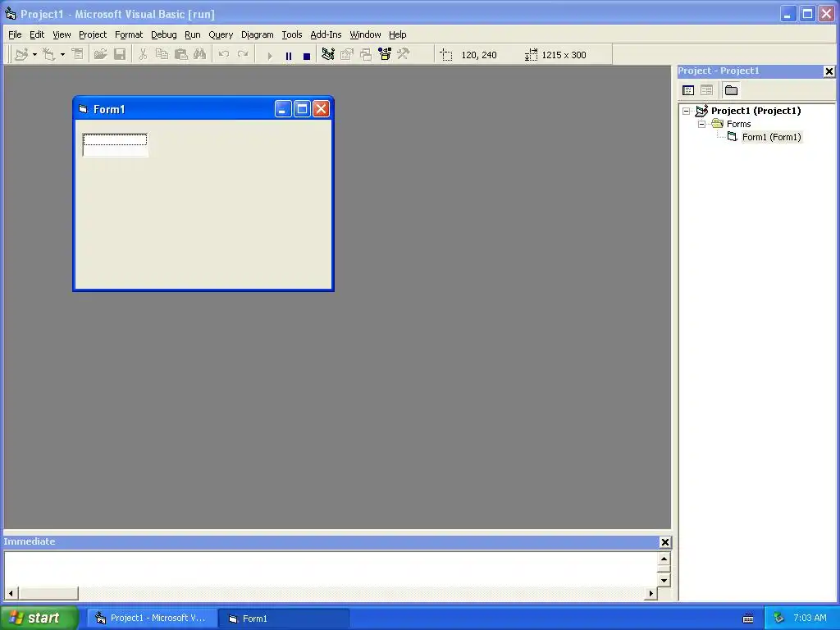Open the Edit menu
Screen dimensions: 840x630
coord(37,34)
